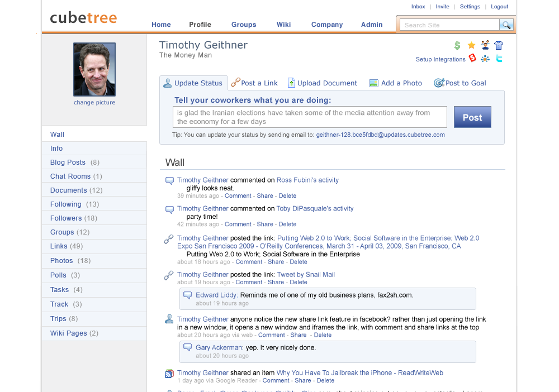
Task: Delete the gliffy looks neat comment
Action: coord(287,196)
